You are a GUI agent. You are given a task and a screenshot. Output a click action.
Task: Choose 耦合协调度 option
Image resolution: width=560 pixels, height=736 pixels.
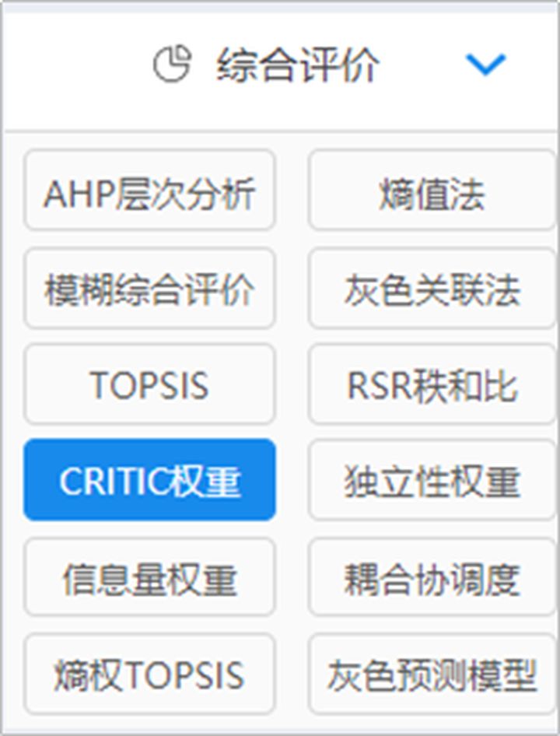point(432,577)
